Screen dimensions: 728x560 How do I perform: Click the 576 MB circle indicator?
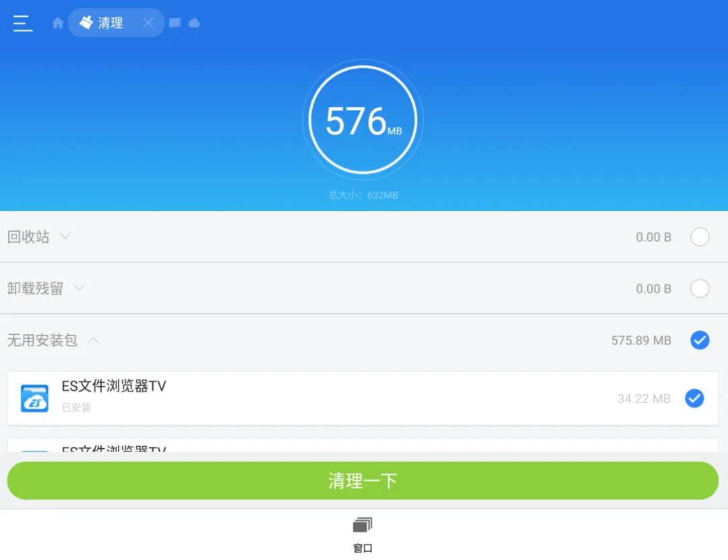point(363,120)
